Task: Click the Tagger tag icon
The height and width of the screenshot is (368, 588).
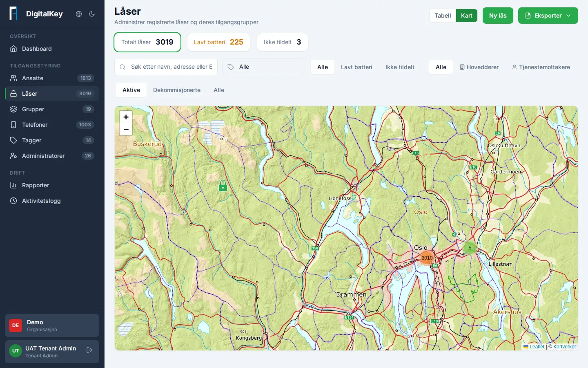Action: click(13, 140)
